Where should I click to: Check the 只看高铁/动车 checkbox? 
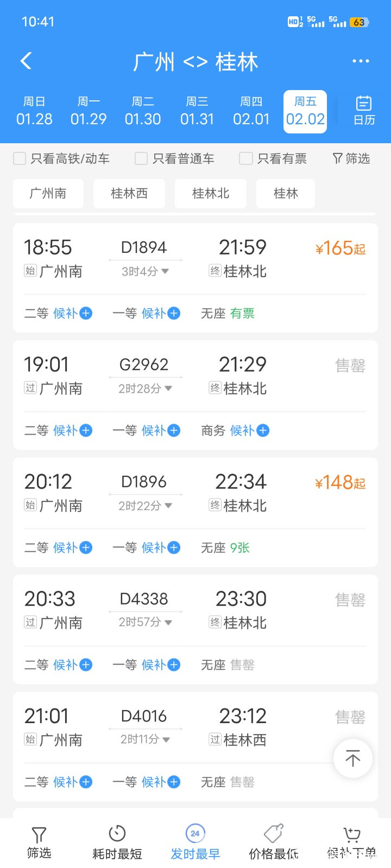[x=20, y=158]
